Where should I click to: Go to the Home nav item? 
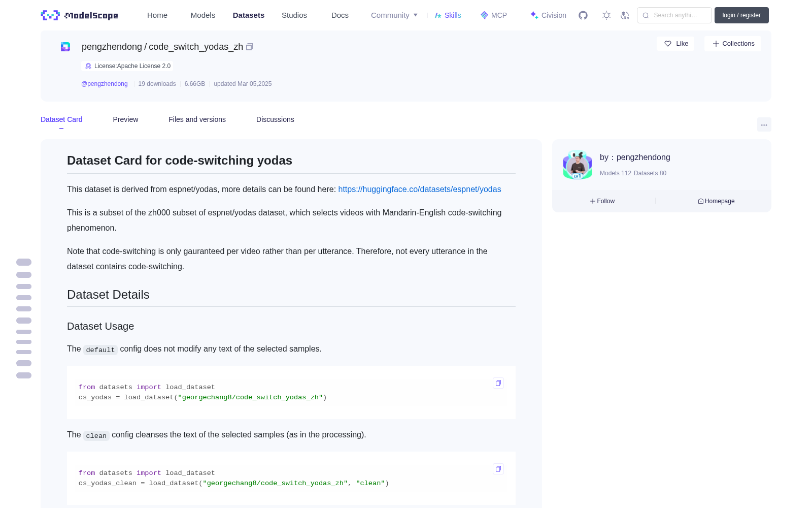157,15
